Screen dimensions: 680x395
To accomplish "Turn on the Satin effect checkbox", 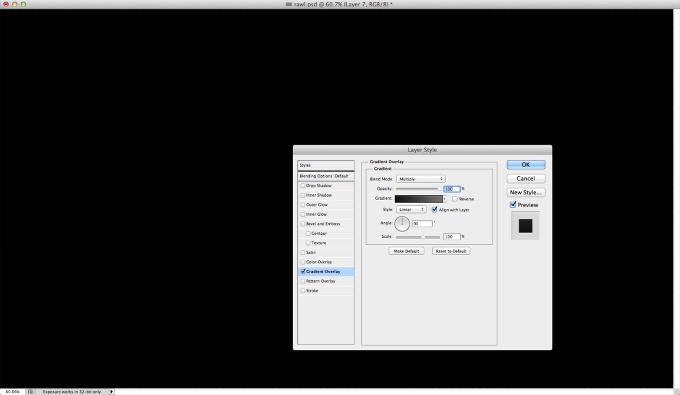I will click(303, 252).
